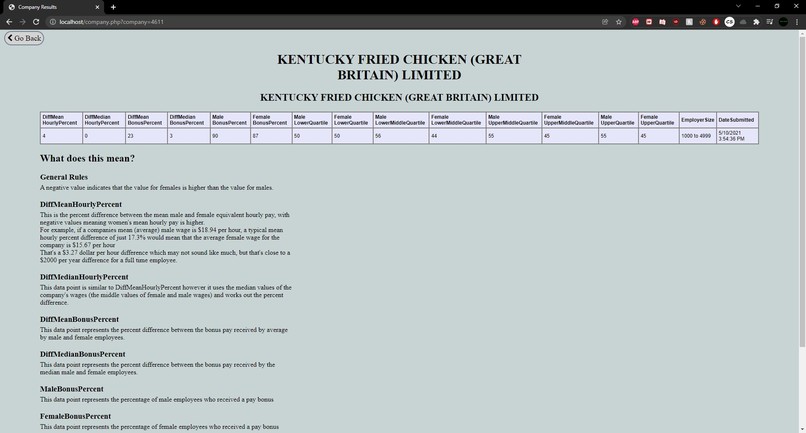Select the Company Results tab
This screenshot has width=806, height=433.
click(53, 7)
